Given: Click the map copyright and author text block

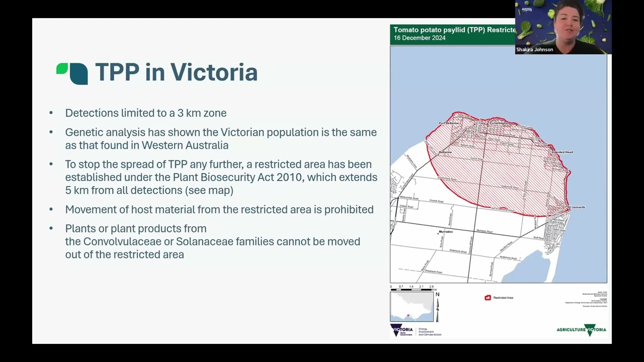Looking at the screenshot, I should [586, 299].
